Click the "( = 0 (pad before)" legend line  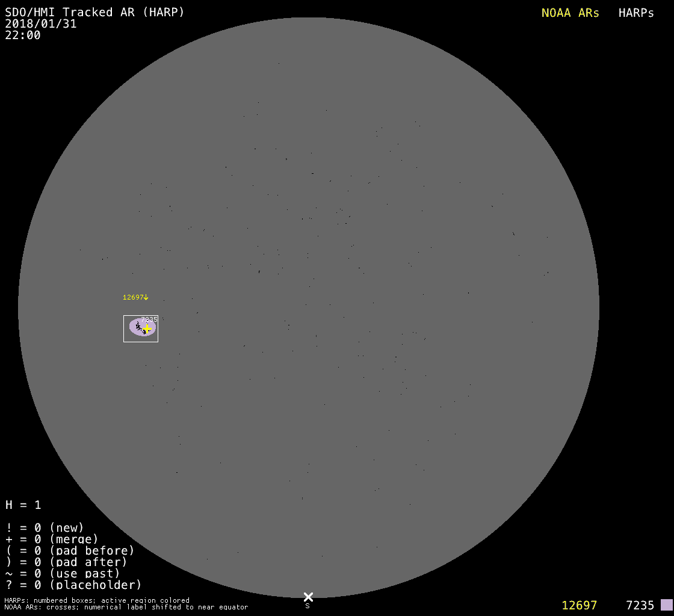click(70, 550)
